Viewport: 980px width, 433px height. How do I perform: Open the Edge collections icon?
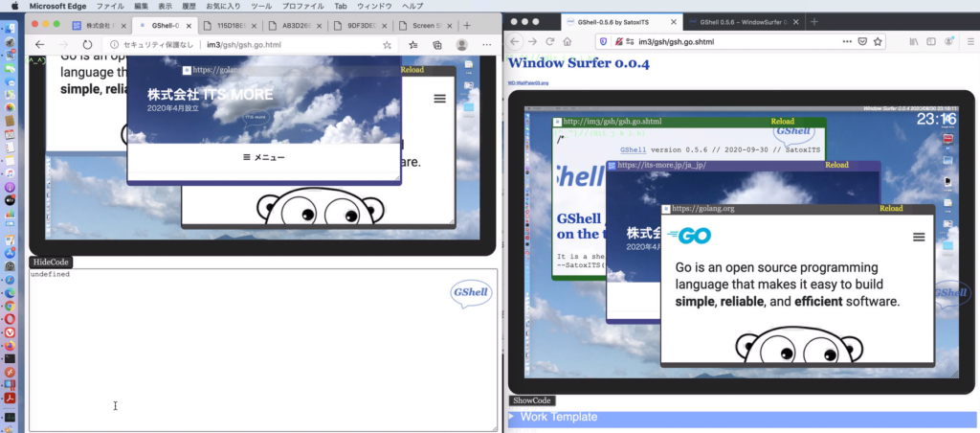point(437,44)
